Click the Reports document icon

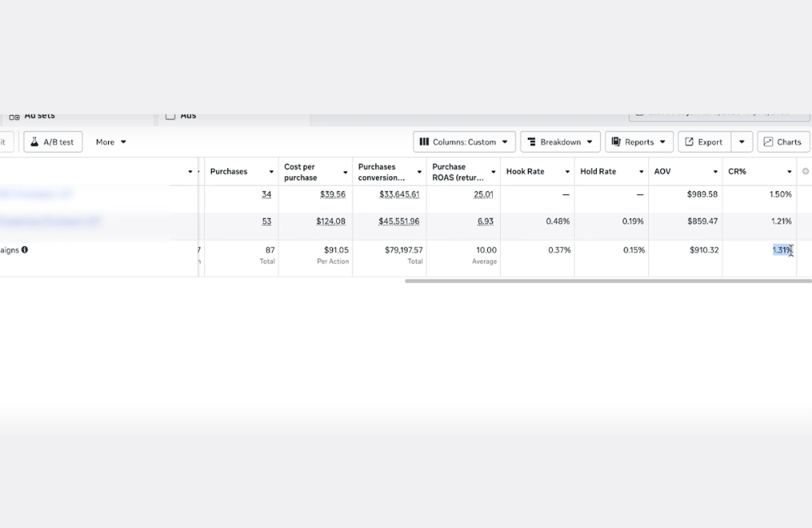point(615,142)
